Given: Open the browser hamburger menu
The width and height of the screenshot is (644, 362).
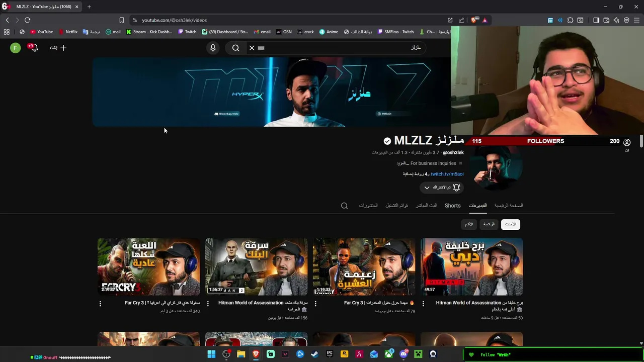Looking at the screenshot, I should point(636,20).
